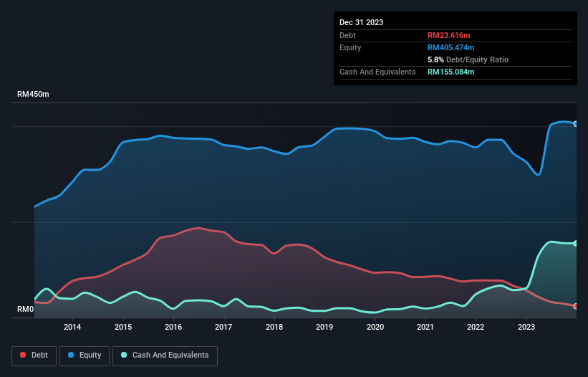The width and height of the screenshot is (588, 377).
Task: Click the blue dot beside Equity legend
Action: click(70, 355)
